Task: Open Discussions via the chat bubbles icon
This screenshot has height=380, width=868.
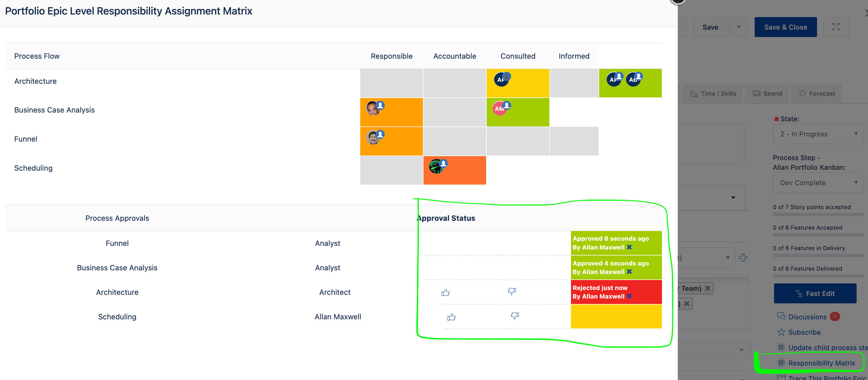Action: (781, 316)
